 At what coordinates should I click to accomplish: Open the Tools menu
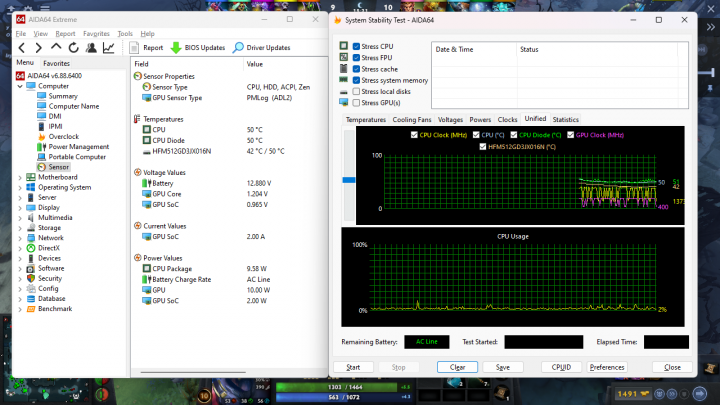coord(125,34)
